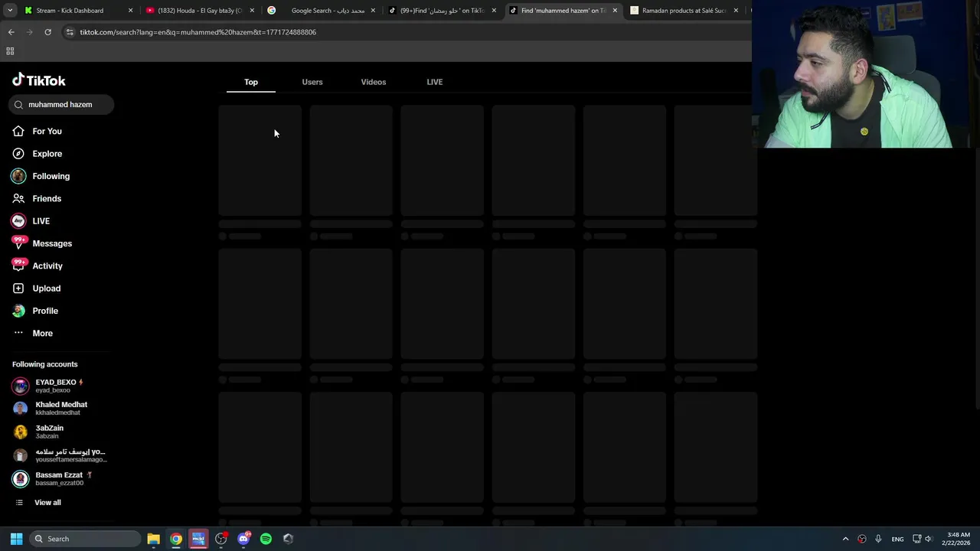Viewport: 980px width, 551px height.
Task: Click the microphone tray icon
Action: (878, 539)
